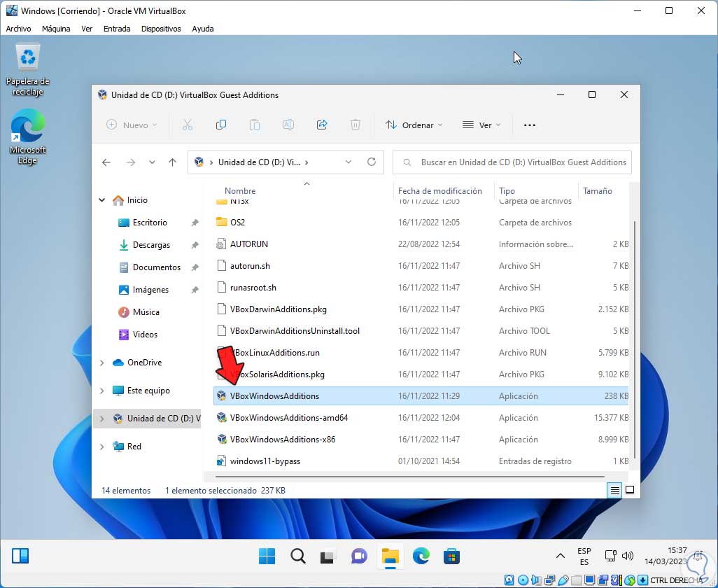Switch to large icons view toggle
This screenshot has width=718, height=588.
(x=629, y=490)
